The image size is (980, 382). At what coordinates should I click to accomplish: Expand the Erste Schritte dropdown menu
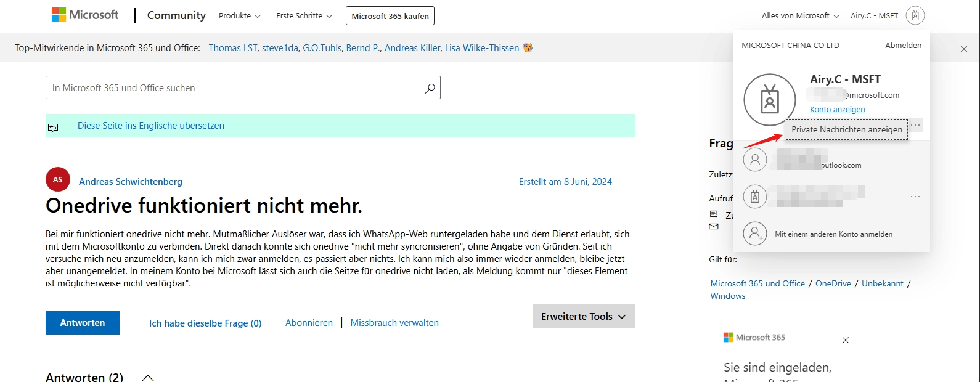(x=304, y=16)
